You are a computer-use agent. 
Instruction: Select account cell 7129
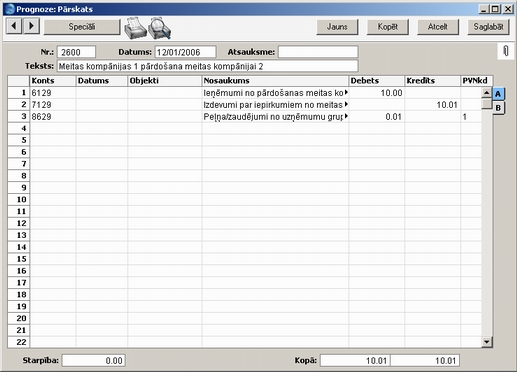pyautogui.click(x=53, y=105)
